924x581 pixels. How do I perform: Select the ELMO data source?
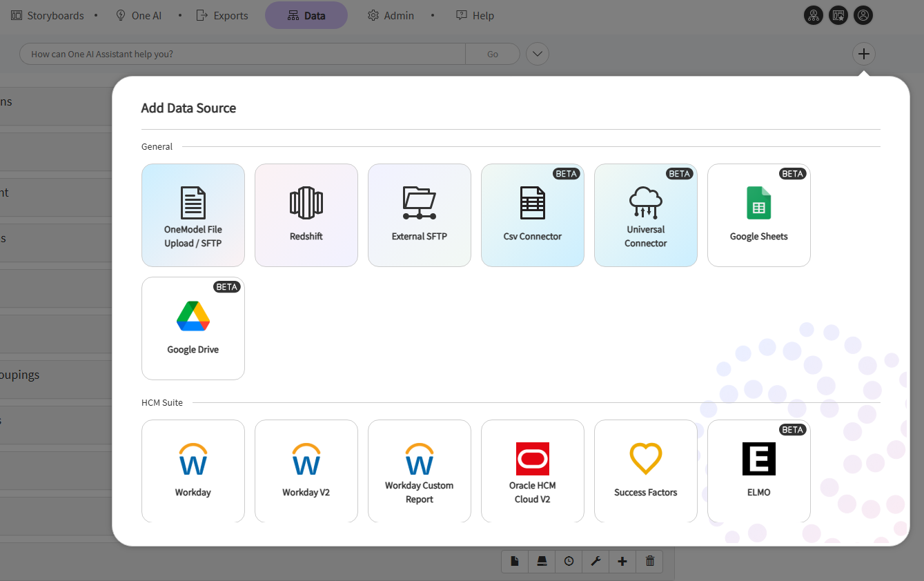[x=758, y=471]
